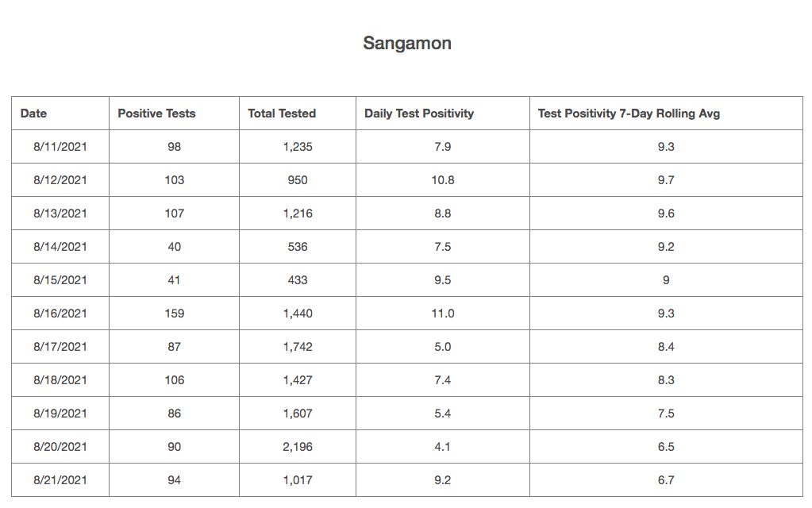This screenshot has height=508, width=812.
Task: Select the Date column header
Action: coord(34,114)
